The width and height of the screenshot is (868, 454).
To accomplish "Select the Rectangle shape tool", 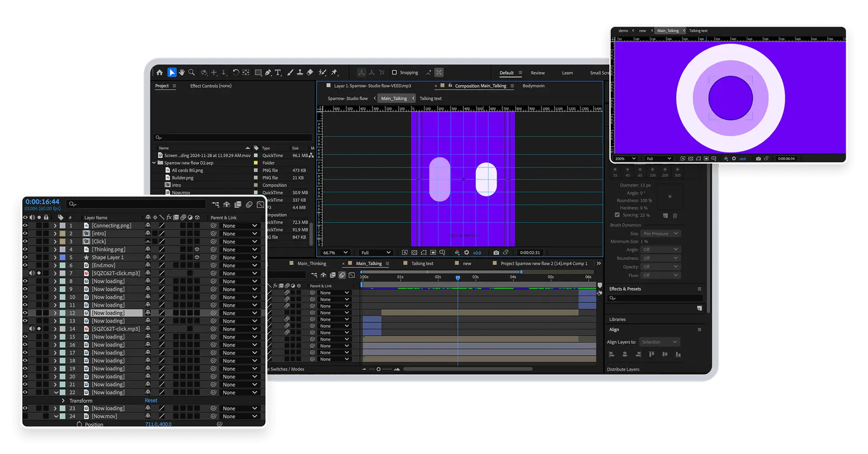I will point(258,73).
